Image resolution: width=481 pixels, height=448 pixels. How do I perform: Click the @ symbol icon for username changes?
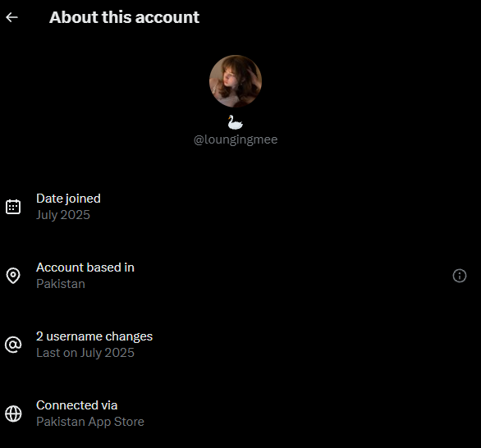tap(13, 345)
